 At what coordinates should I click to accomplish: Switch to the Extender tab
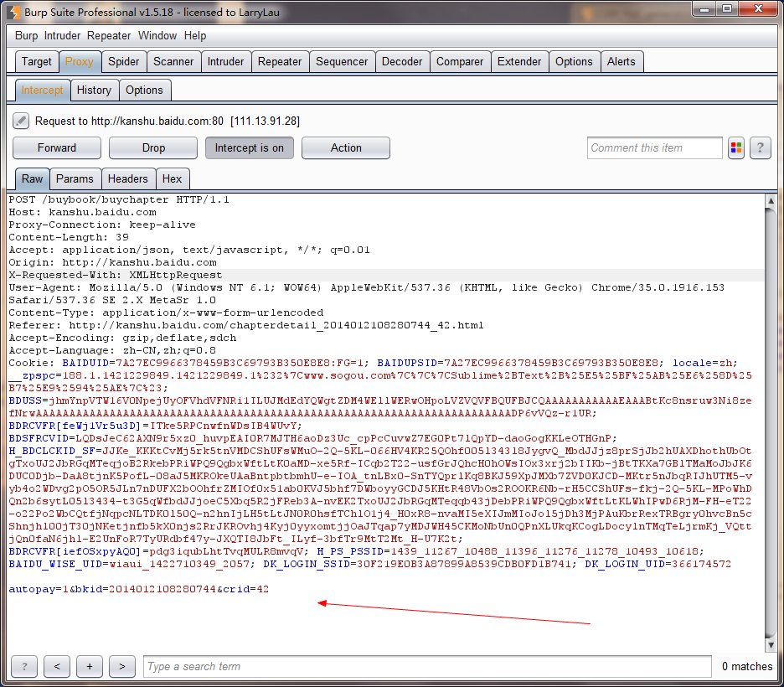click(x=519, y=61)
